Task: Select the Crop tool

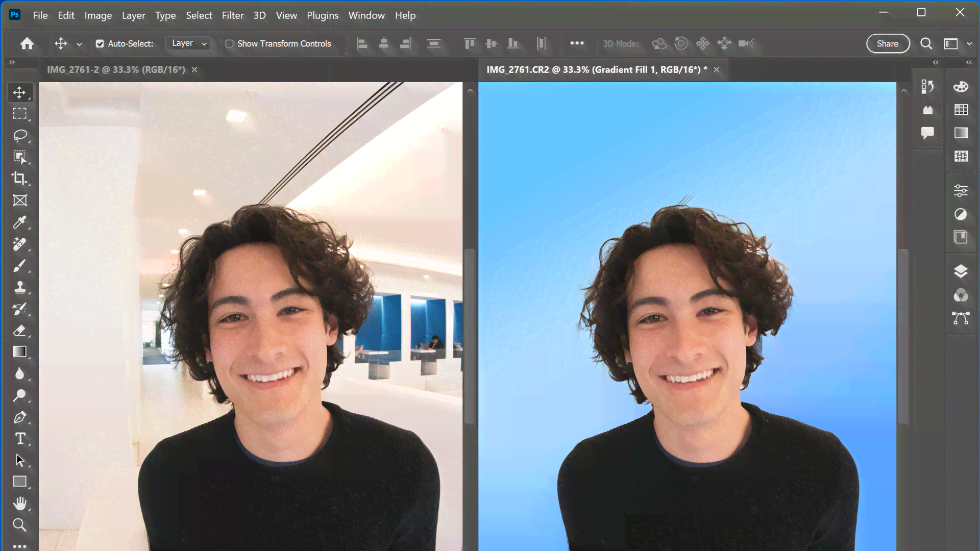Action: pos(19,178)
